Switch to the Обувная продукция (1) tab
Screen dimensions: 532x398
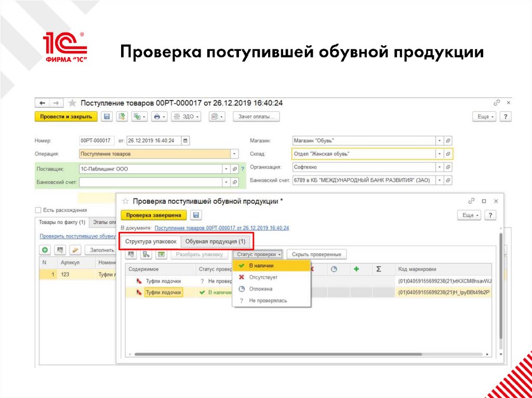(x=216, y=241)
